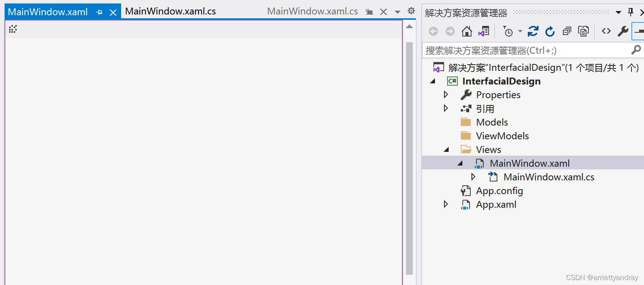This screenshot has height=285, width=644.
Task: Click the ViewModels folder icon
Action: [x=466, y=136]
